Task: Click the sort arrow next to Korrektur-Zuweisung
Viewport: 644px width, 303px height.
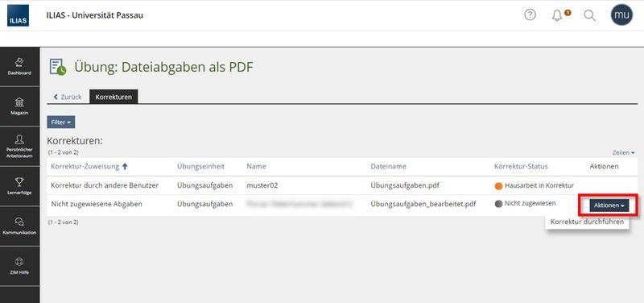Action: pyautogui.click(x=125, y=167)
